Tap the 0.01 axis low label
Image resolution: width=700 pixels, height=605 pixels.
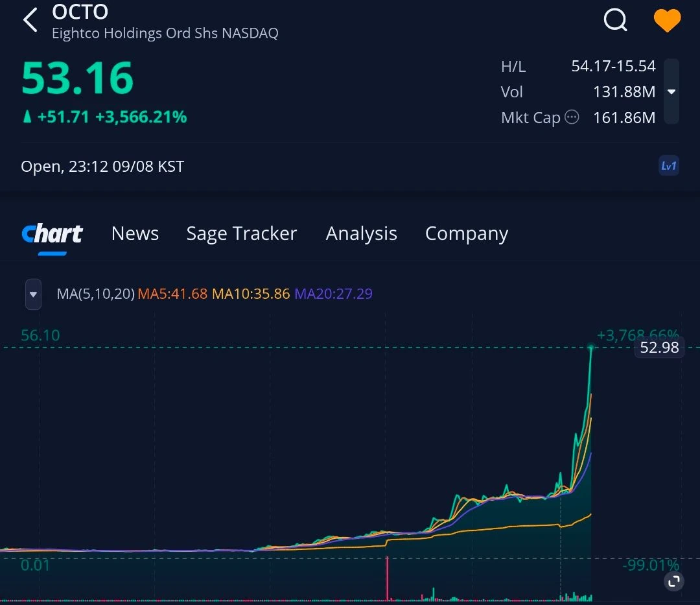pyautogui.click(x=35, y=565)
